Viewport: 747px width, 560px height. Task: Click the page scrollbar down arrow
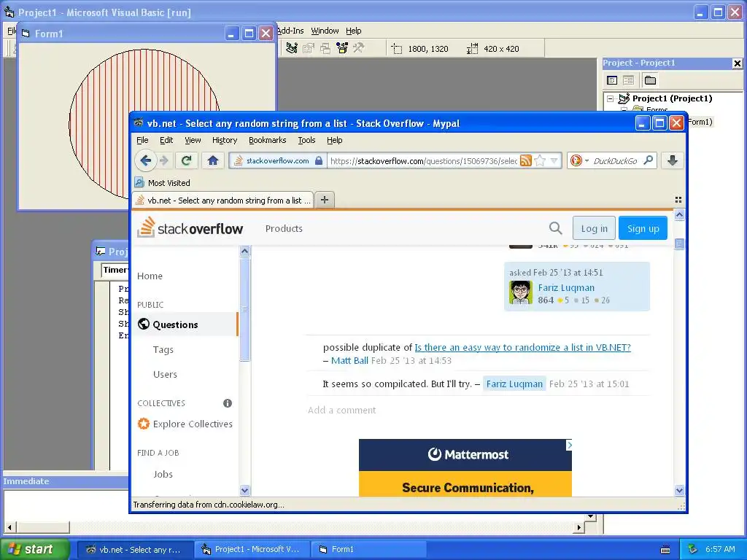click(679, 490)
